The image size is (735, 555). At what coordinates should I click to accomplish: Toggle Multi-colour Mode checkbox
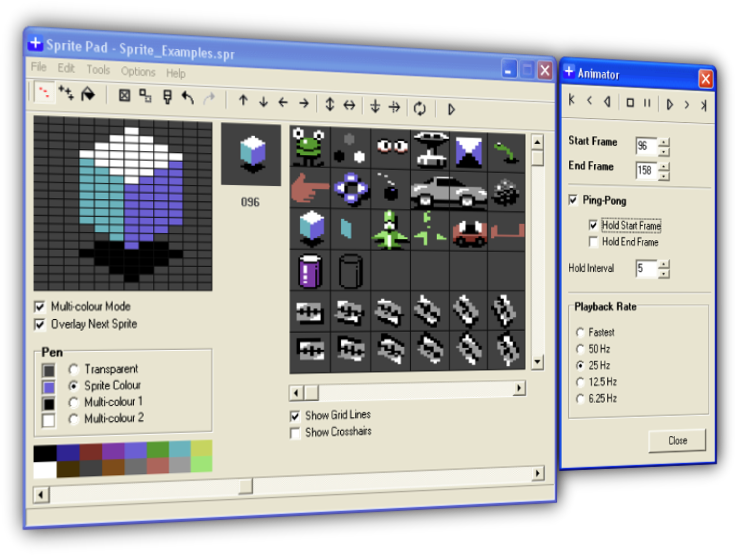tap(40, 307)
